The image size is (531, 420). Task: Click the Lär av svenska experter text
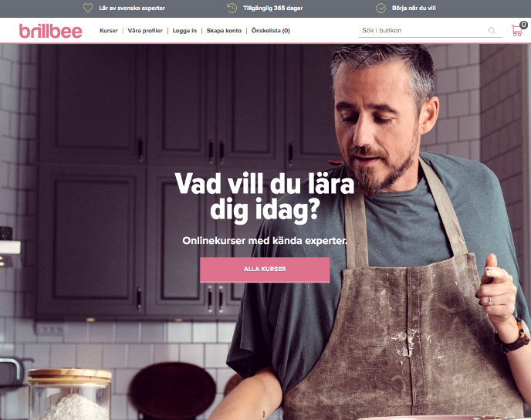(132, 8)
